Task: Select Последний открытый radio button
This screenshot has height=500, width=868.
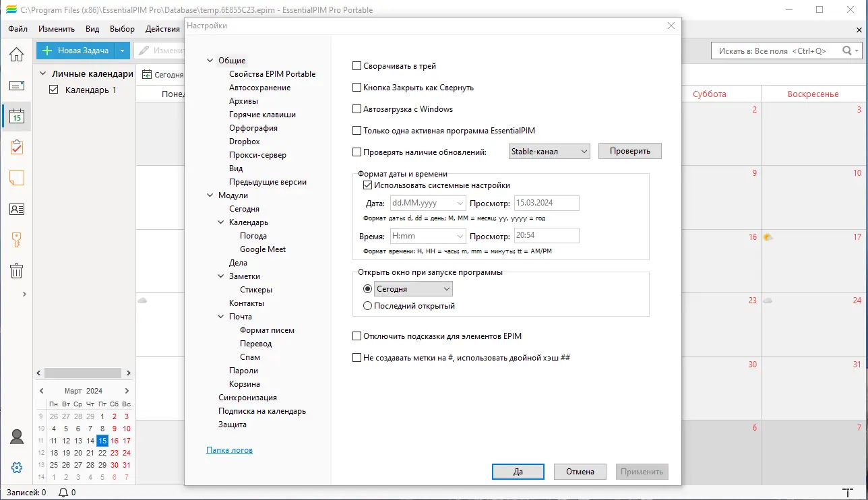Action: pyautogui.click(x=368, y=306)
